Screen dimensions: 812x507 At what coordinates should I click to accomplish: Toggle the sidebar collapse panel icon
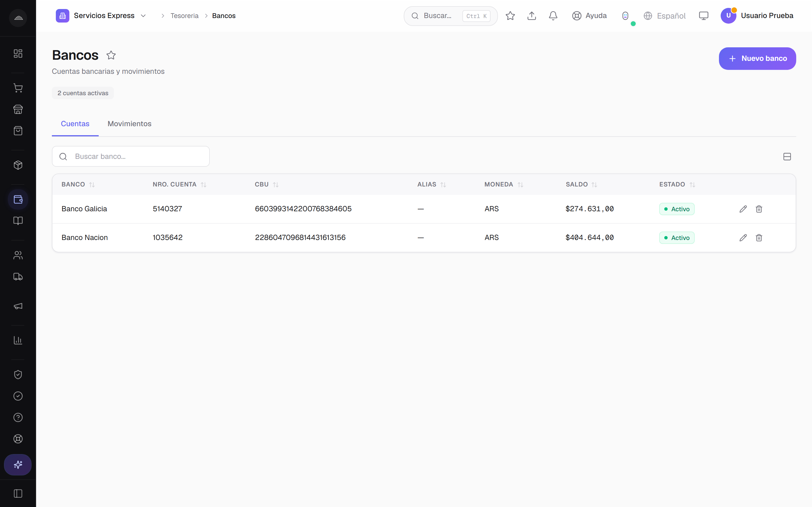tap(18, 493)
